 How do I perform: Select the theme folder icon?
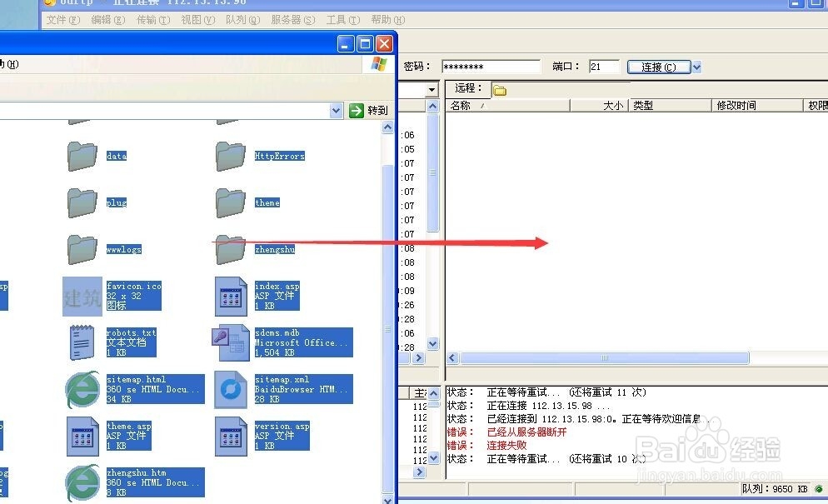231,202
